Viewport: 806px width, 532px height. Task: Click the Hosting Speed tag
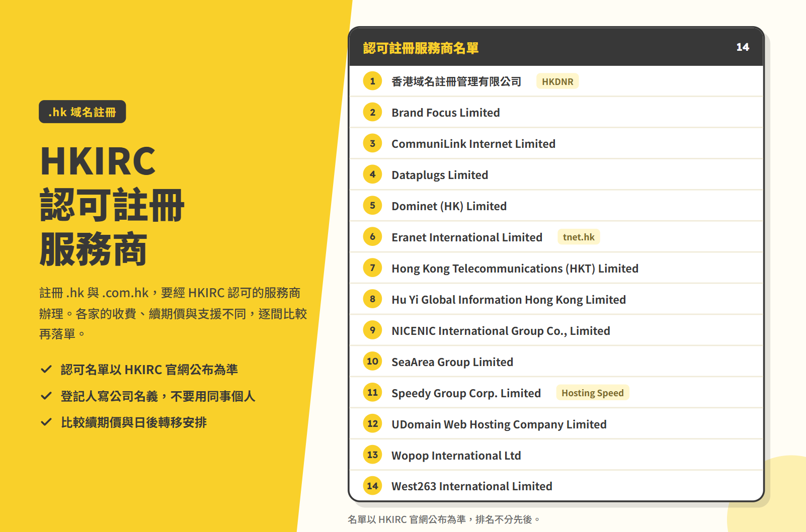593,393
